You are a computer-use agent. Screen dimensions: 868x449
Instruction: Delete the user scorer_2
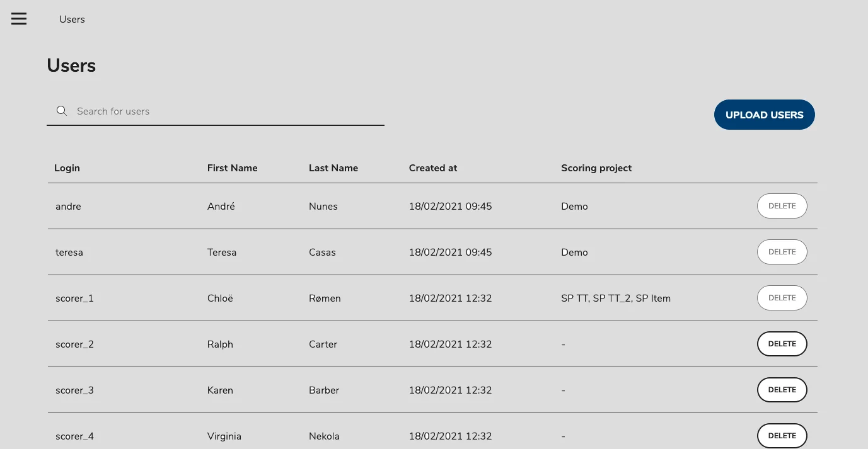tap(782, 343)
